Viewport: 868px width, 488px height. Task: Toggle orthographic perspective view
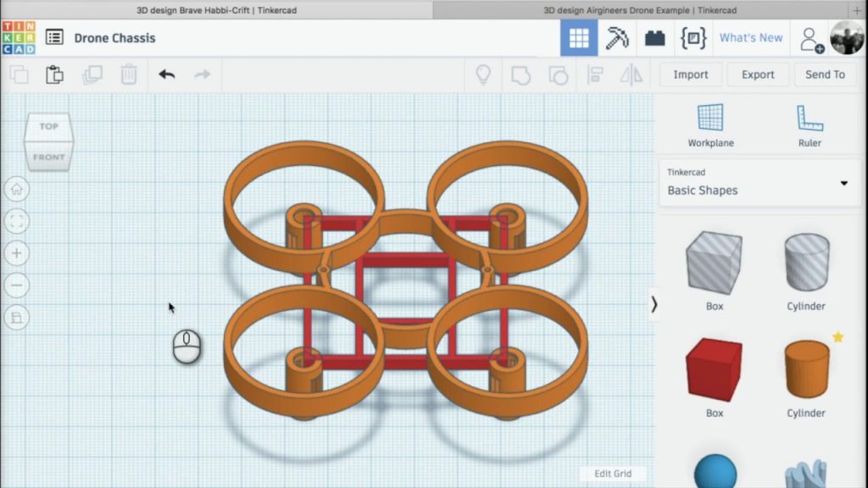click(17, 318)
